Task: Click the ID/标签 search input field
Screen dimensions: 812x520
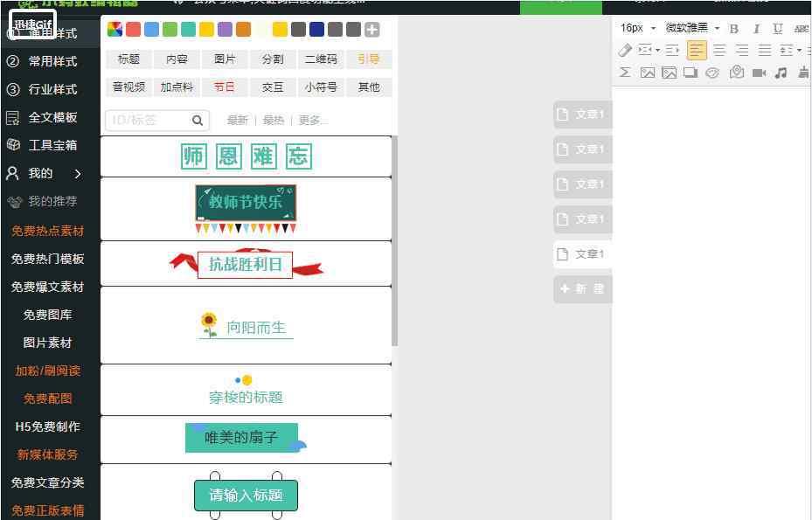Action: [147, 120]
